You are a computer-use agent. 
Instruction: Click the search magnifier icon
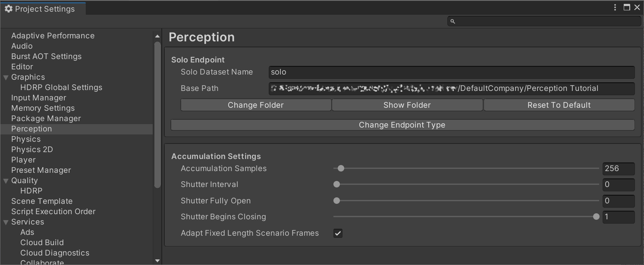[452, 21]
